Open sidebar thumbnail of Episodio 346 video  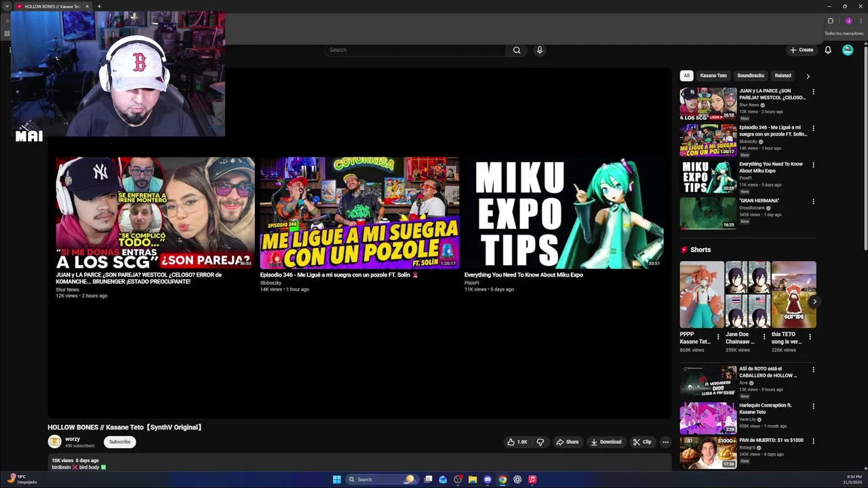pyautogui.click(x=708, y=140)
